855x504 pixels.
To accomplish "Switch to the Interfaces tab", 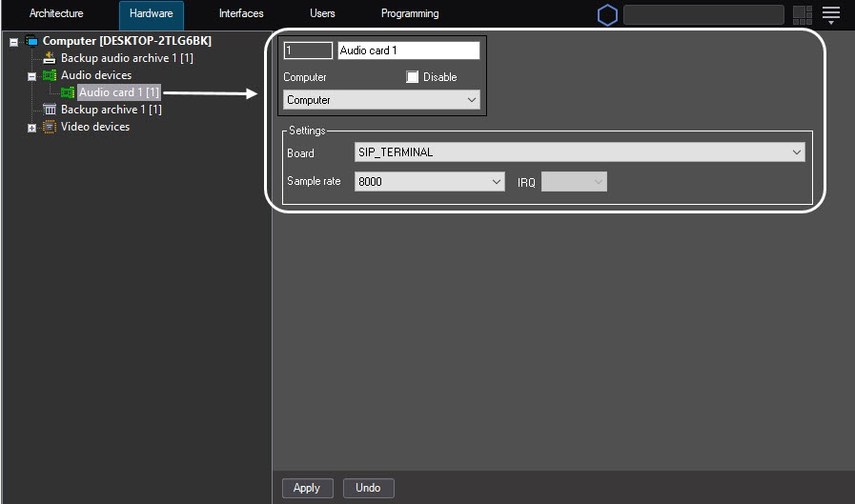I will tap(241, 13).
